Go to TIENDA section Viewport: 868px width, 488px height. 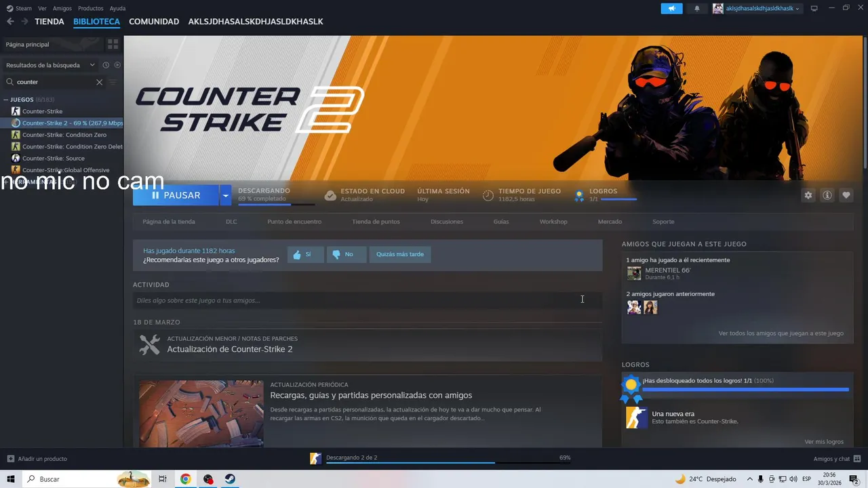[50, 22]
